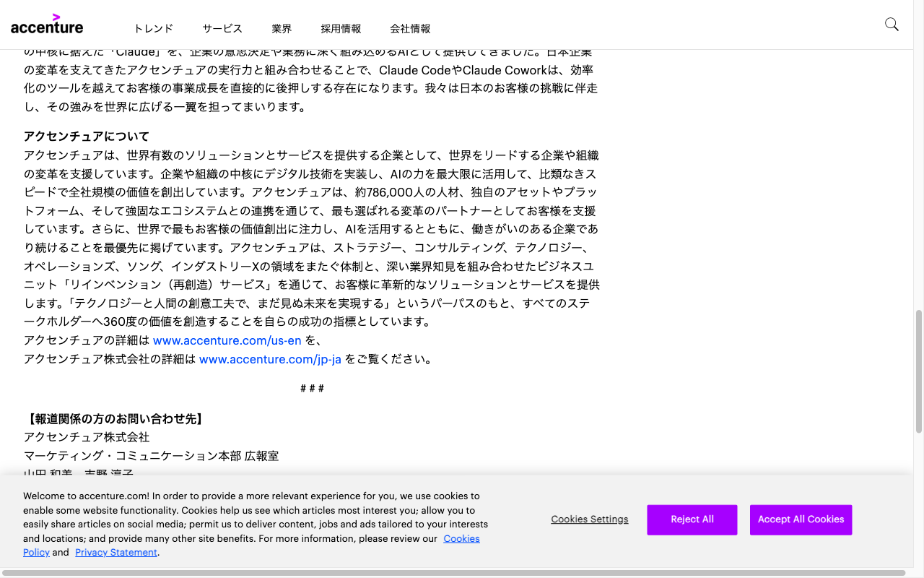Open the 会社情報 menu
The image size is (924, 578).
tap(410, 29)
